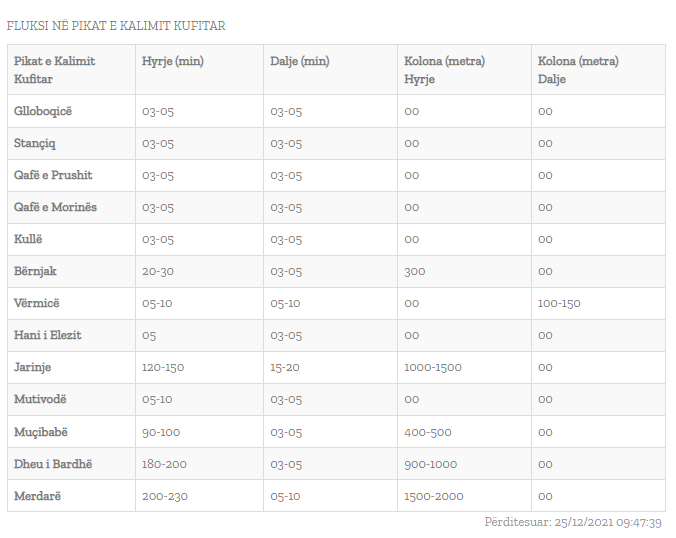Click the Hyrje (min) column header

pyautogui.click(x=173, y=61)
